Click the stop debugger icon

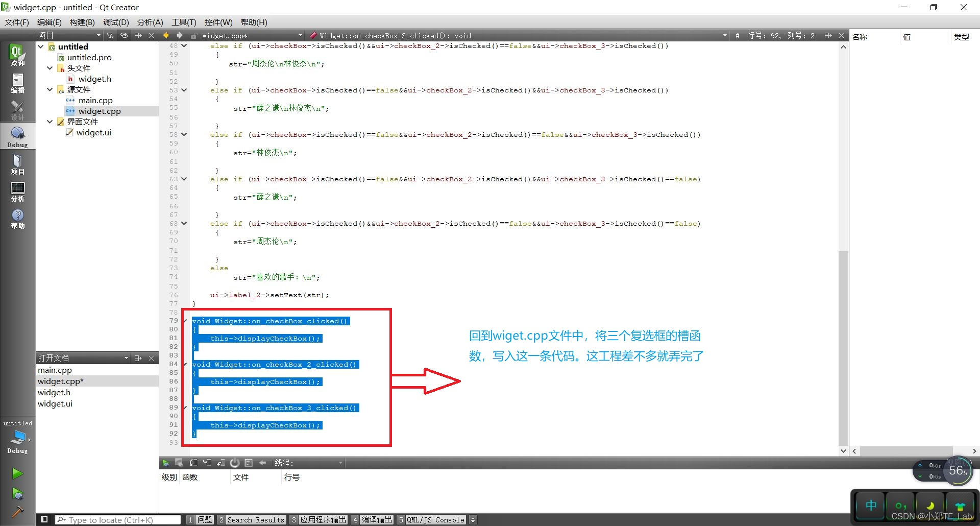pyautogui.click(x=179, y=463)
